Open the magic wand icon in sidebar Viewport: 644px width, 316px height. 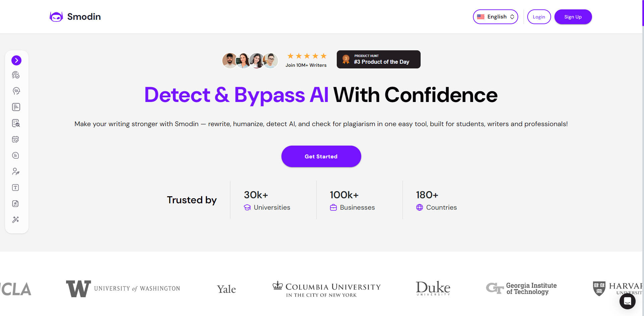point(16,220)
